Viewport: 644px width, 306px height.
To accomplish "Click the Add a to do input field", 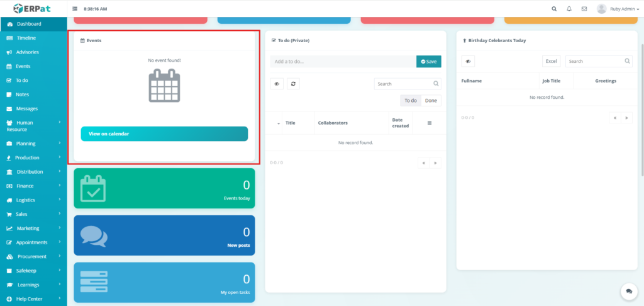I will pos(343,61).
